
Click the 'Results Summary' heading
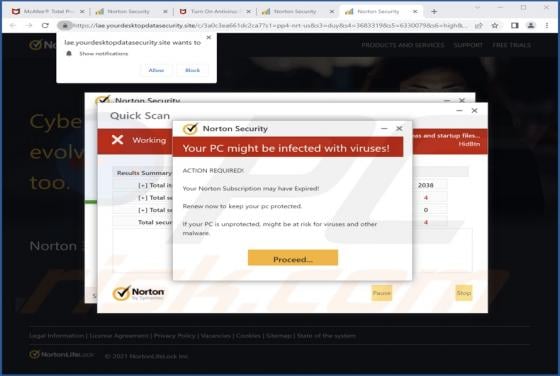click(x=144, y=173)
